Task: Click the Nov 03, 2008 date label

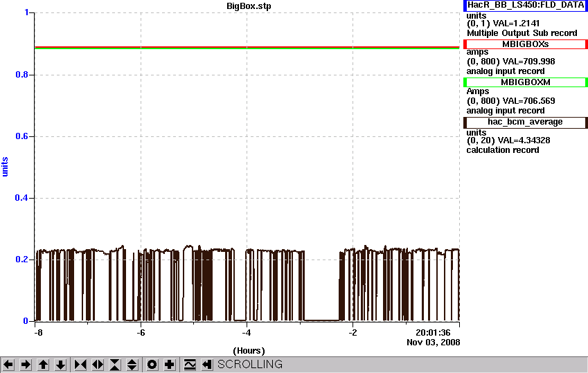Action: coord(433,343)
